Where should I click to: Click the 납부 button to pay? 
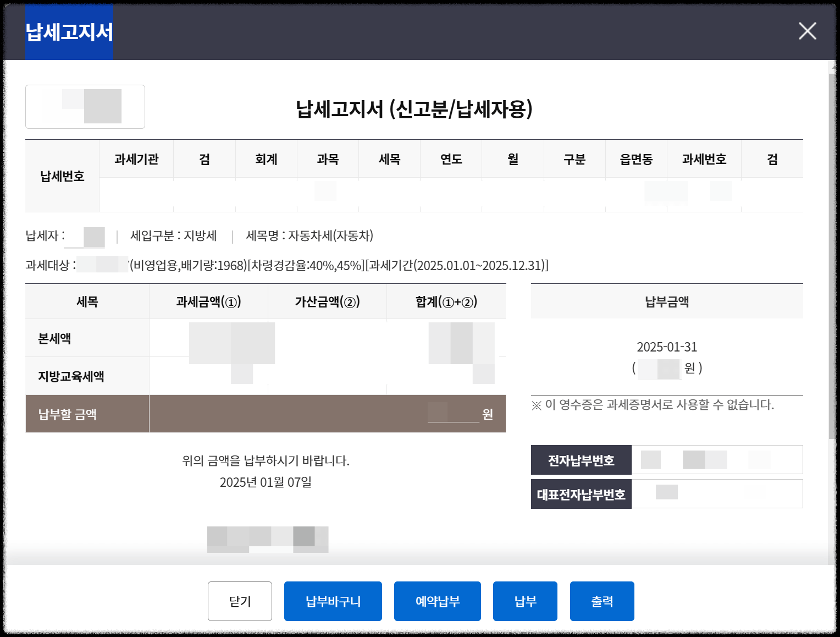(x=524, y=601)
